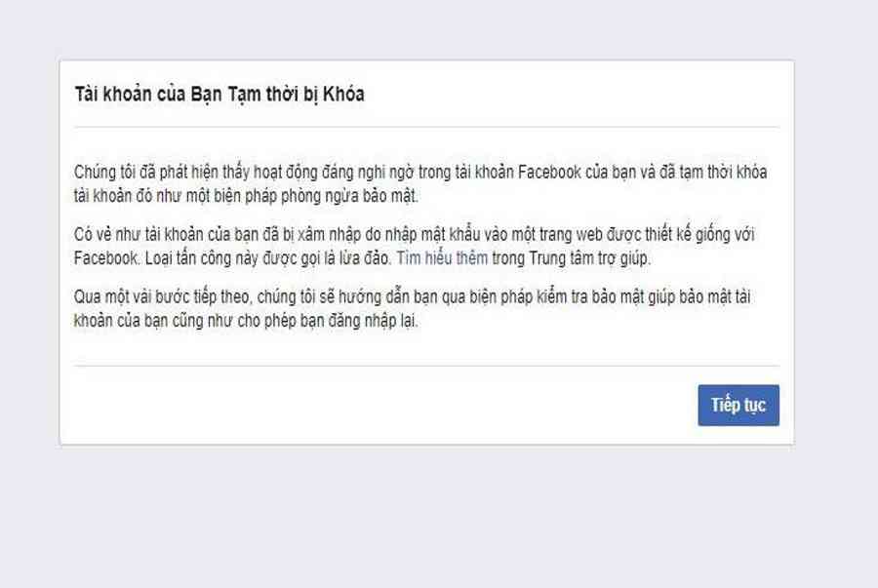Click the paragraph starting Có vẻ như tài khoản

415,246
